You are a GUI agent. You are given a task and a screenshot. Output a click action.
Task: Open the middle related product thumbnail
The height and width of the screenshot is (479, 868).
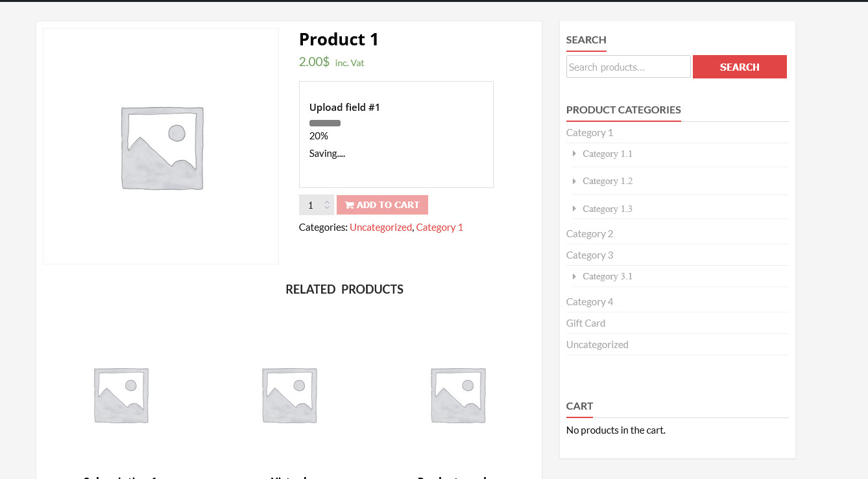[x=289, y=395]
